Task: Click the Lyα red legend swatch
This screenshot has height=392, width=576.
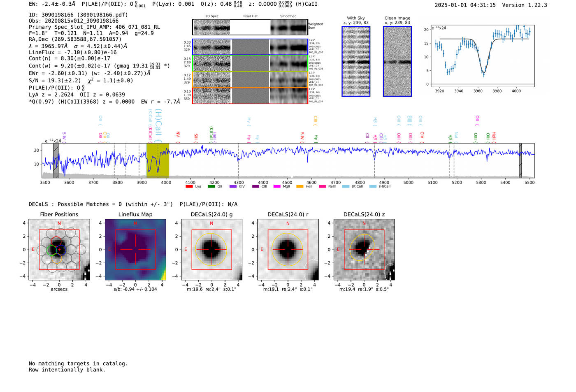Action: coord(189,186)
